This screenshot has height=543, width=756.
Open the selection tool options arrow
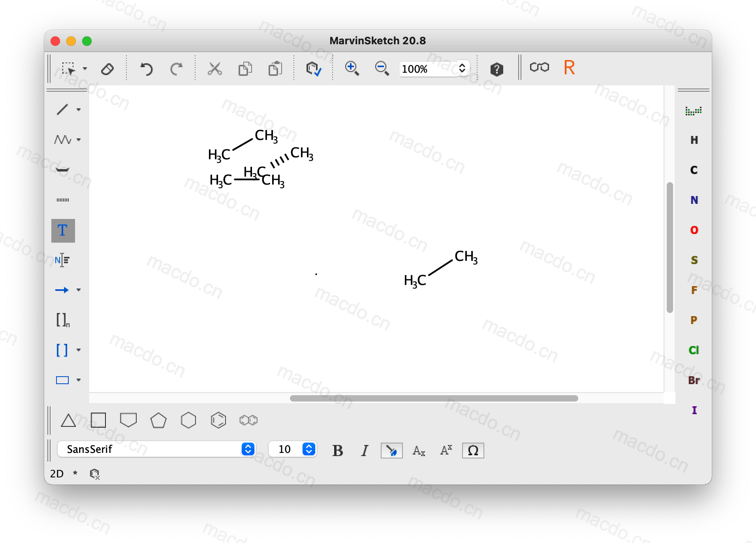pyautogui.click(x=85, y=69)
